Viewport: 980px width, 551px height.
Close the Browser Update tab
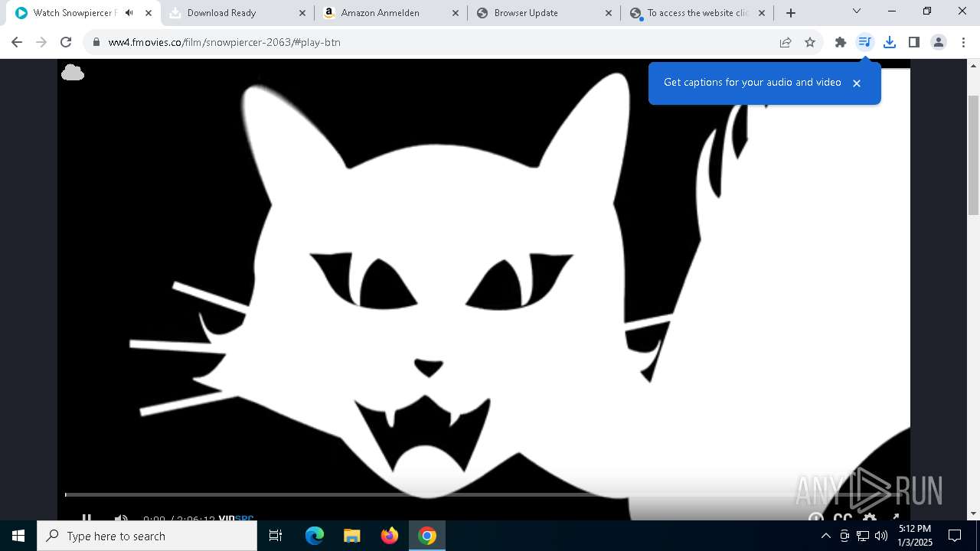[609, 13]
